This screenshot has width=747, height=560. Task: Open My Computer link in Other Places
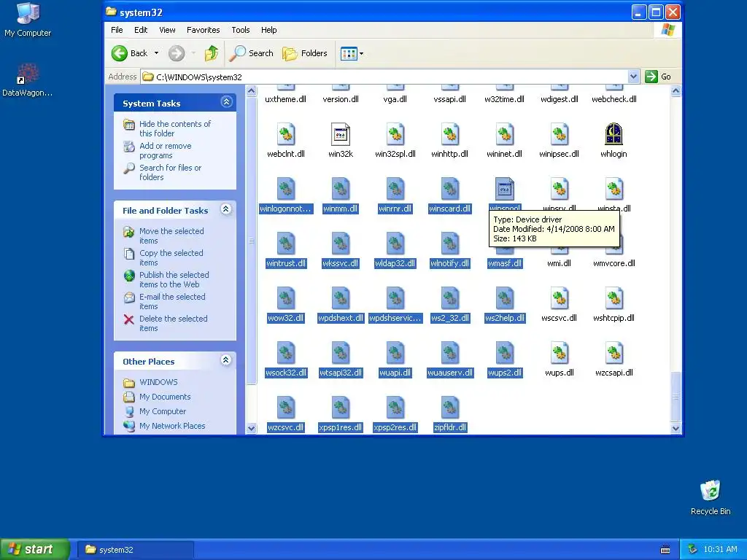coord(163,411)
